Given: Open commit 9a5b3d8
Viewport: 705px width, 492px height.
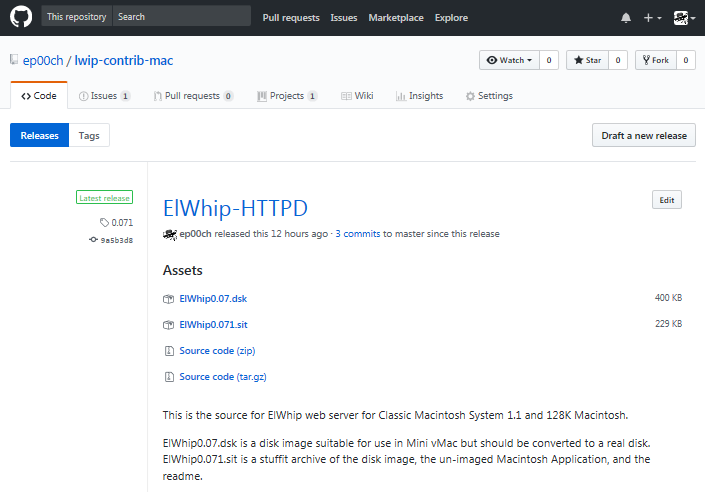Looking at the screenshot, I should pyautogui.click(x=117, y=240).
